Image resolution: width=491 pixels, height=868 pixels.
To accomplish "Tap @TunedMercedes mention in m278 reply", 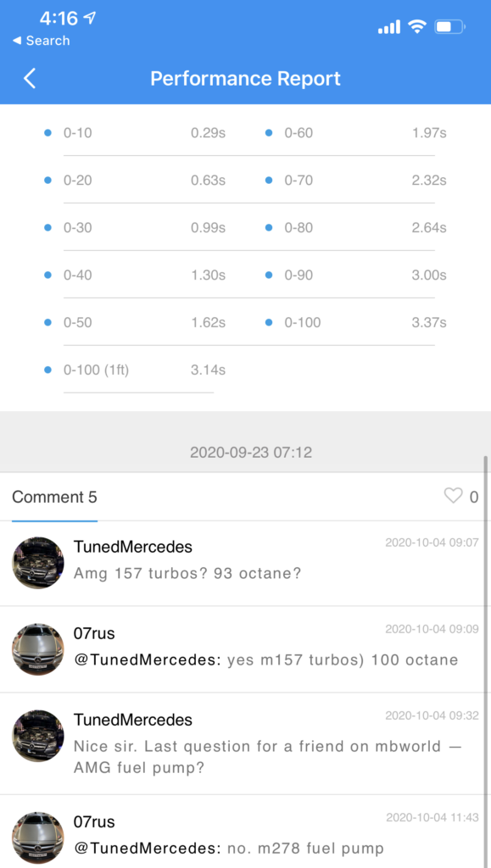I will click(148, 848).
